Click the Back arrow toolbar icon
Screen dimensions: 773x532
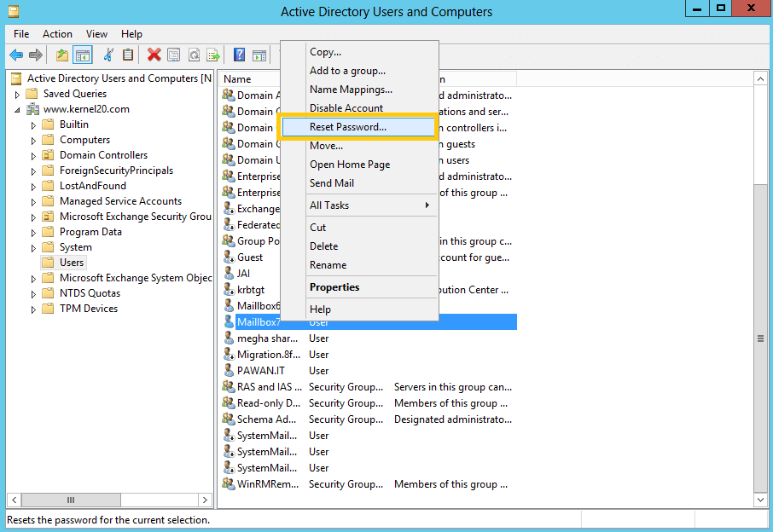[16, 55]
